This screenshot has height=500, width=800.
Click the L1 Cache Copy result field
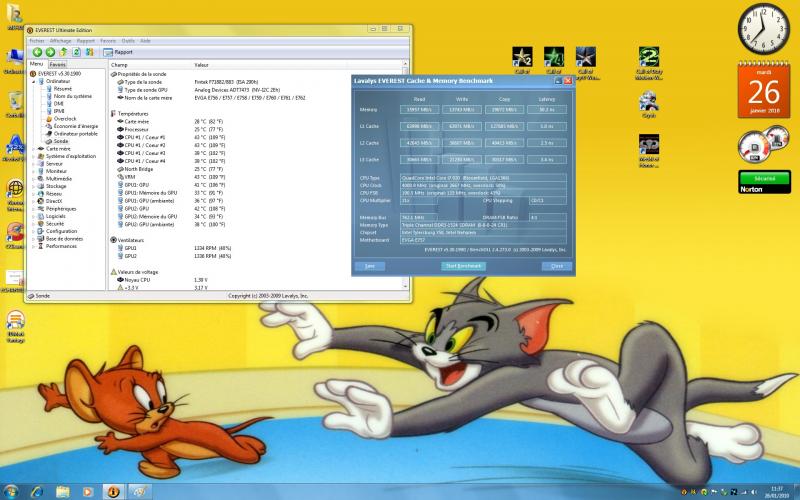(x=504, y=127)
